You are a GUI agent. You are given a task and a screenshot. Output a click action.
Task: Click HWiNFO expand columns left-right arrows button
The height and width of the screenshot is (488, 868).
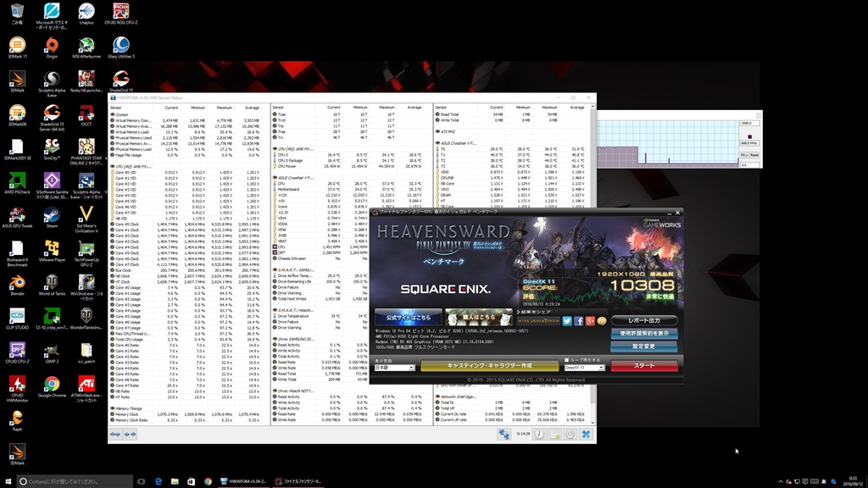pos(115,435)
